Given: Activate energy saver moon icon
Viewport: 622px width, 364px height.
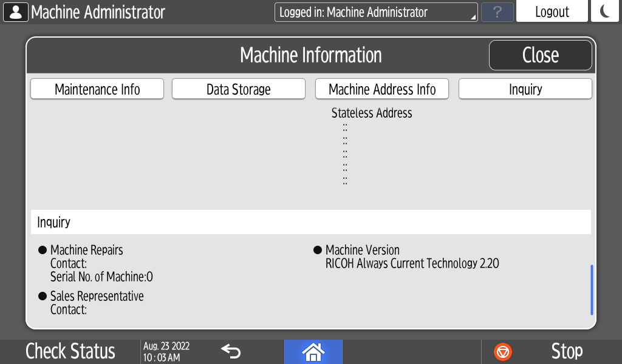Looking at the screenshot, I should coord(604,12).
